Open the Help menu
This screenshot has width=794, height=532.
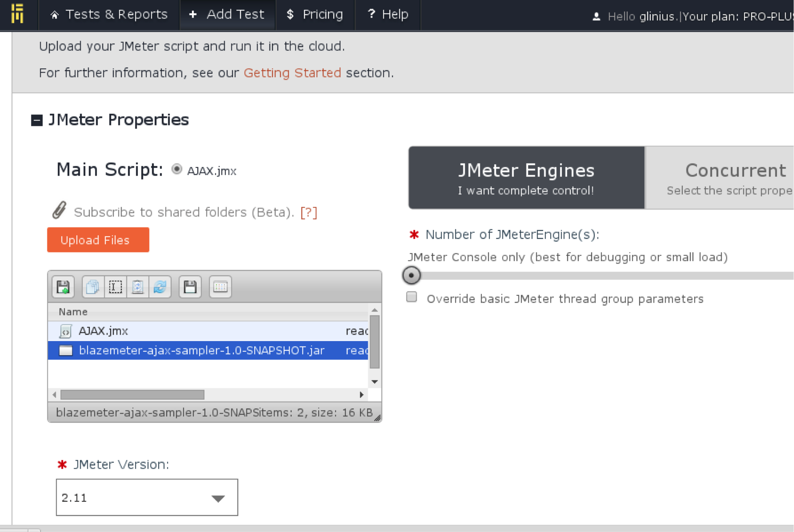coord(388,15)
